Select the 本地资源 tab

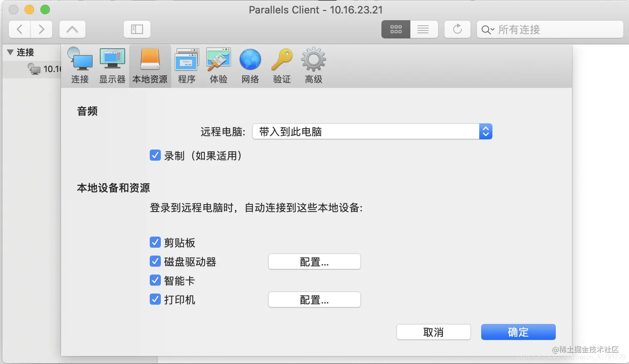(150, 66)
